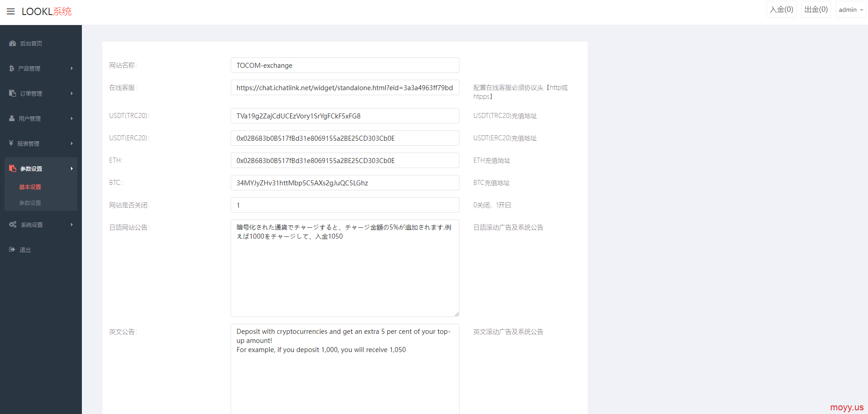The width and height of the screenshot is (868, 414).
Task: Click the BTC充值地址 hint text
Action: [491, 183]
